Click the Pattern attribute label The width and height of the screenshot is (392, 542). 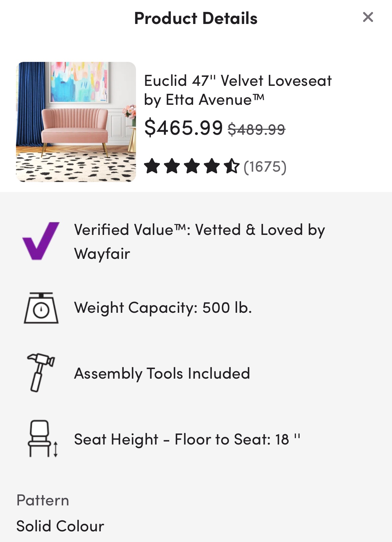point(43,500)
